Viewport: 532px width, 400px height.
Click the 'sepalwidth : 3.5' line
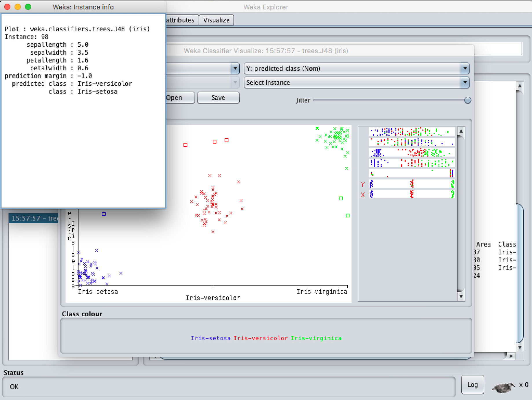coord(59,52)
